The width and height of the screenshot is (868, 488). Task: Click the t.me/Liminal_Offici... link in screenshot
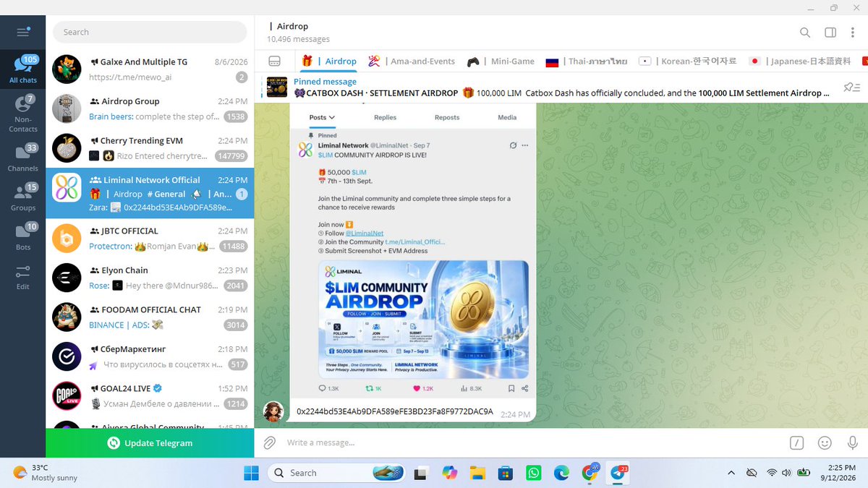click(414, 242)
